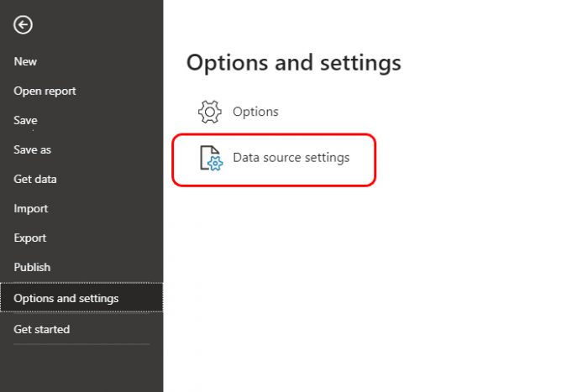Viewport: 588px width, 392px height.
Task: Click the Data source settings document icon
Action: coord(211,158)
